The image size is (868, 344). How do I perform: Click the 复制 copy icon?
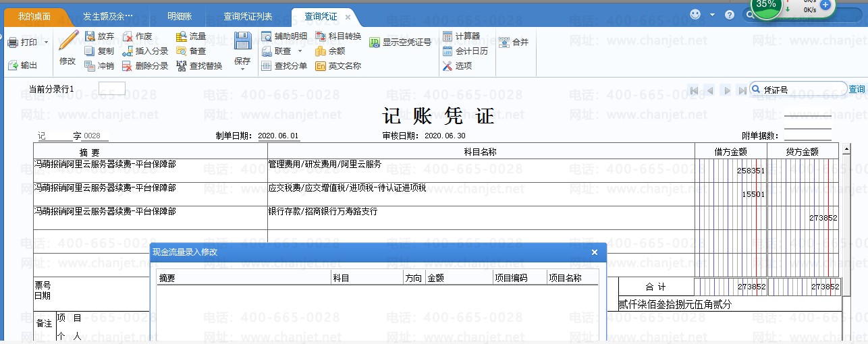click(x=90, y=51)
